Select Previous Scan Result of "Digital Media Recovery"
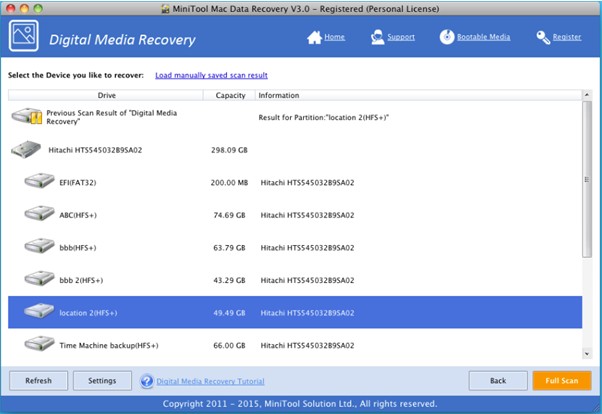 (x=112, y=117)
